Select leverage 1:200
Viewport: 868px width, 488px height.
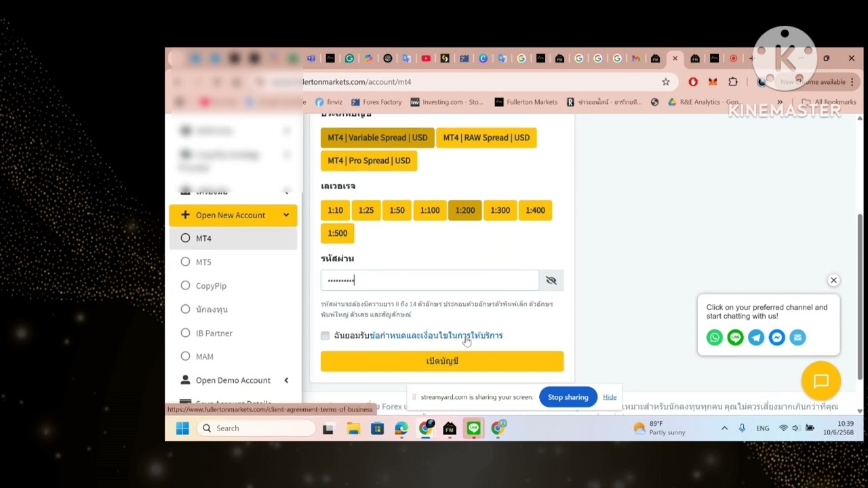tap(465, 210)
